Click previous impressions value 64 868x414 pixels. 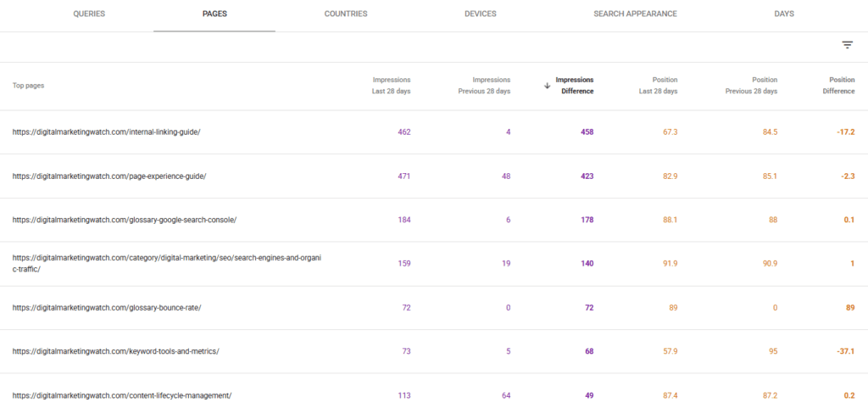(506, 395)
